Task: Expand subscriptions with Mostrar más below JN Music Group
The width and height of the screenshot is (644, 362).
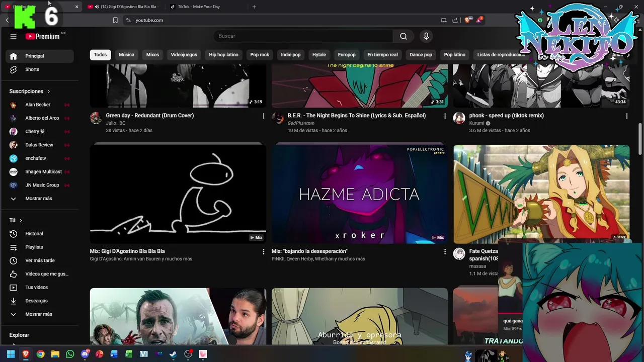Action: [40, 199]
